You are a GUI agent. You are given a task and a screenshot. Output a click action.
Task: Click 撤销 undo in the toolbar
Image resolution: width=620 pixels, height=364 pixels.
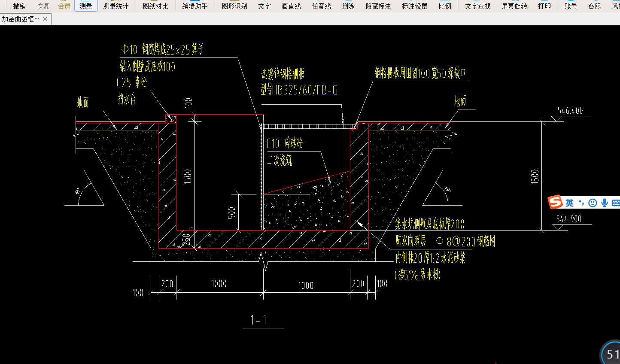coord(19,6)
